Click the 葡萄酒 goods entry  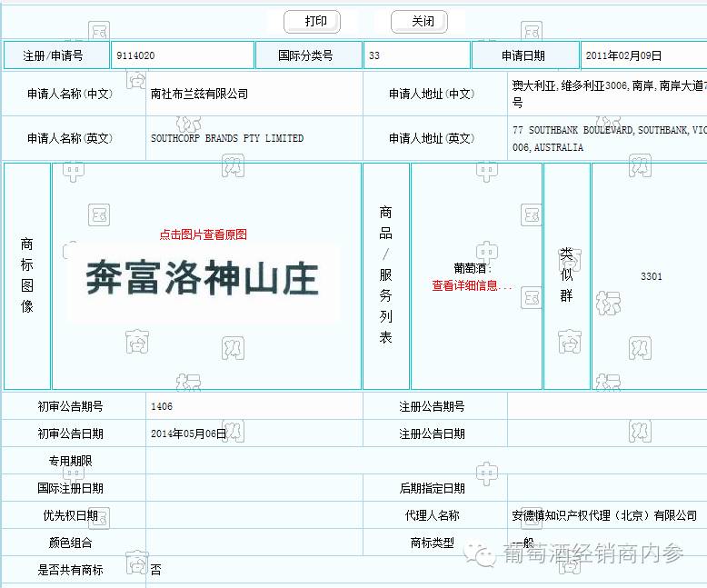coord(473,268)
